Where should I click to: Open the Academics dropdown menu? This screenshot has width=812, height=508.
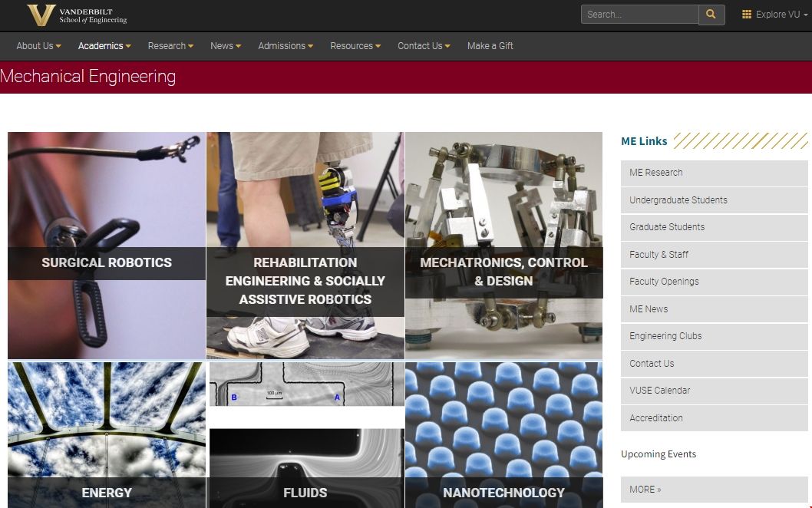click(x=104, y=46)
